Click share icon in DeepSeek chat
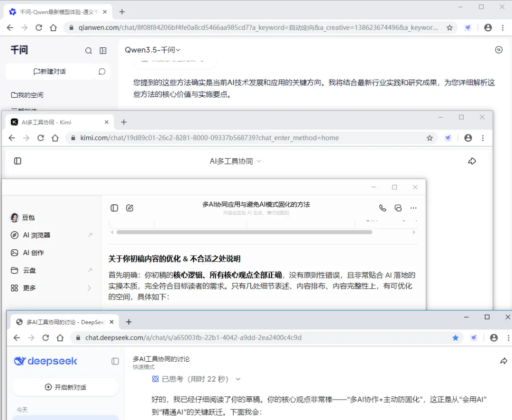Screen dimensions: 512x420 click(503, 361)
